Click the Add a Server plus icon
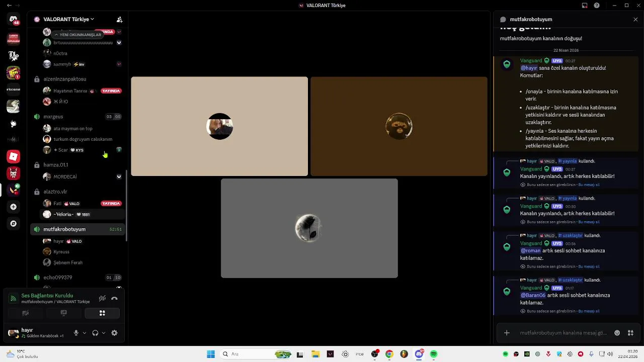Image resolution: width=644 pixels, height=362 pixels. click(14, 207)
